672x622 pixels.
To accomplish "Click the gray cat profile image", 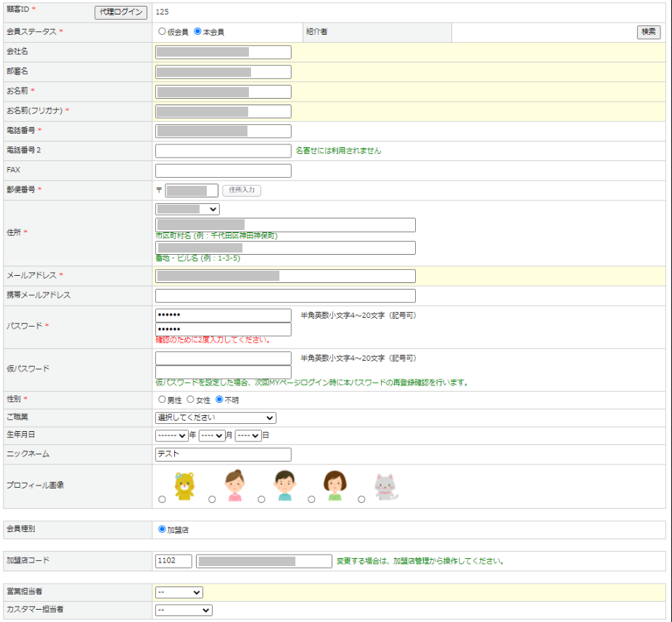I will (385, 486).
